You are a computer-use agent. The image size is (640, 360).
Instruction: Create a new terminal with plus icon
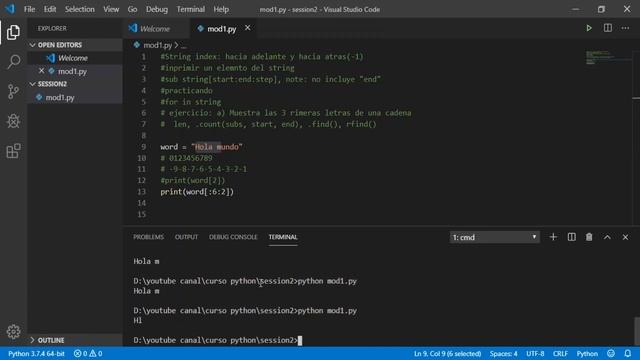pyautogui.click(x=553, y=237)
